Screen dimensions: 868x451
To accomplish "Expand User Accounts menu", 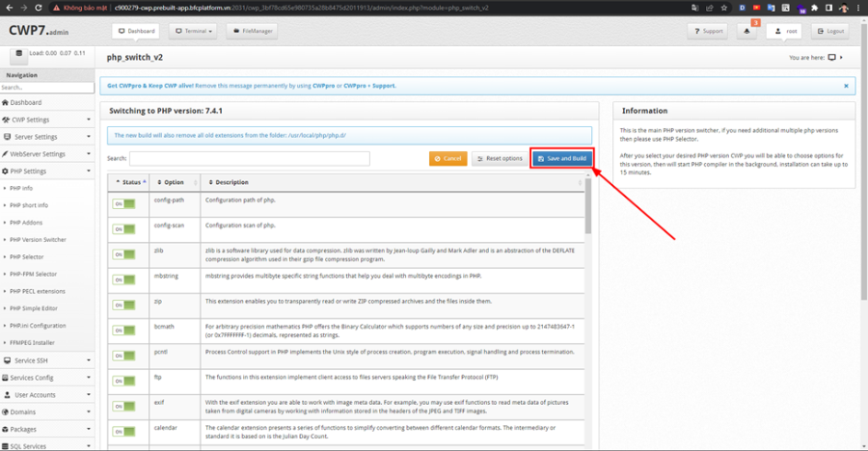I will click(47, 394).
